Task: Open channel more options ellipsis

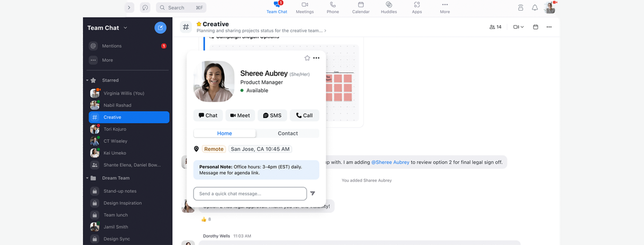Action: [x=549, y=27]
